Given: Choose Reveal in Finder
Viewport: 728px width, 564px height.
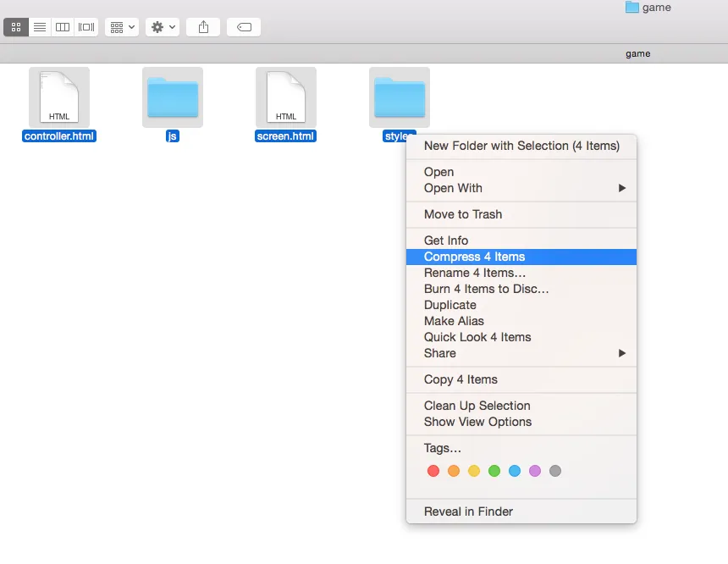Looking at the screenshot, I should click(521, 511).
